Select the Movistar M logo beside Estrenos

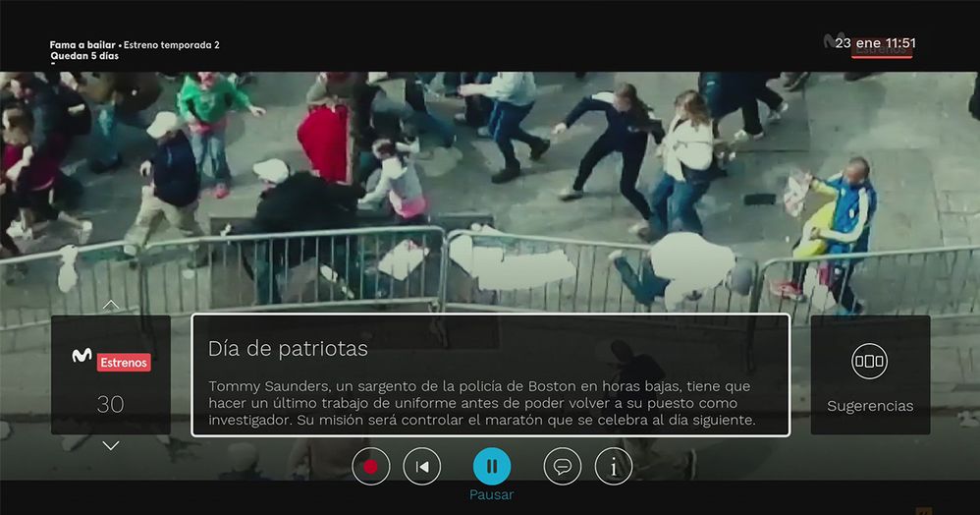click(82, 359)
